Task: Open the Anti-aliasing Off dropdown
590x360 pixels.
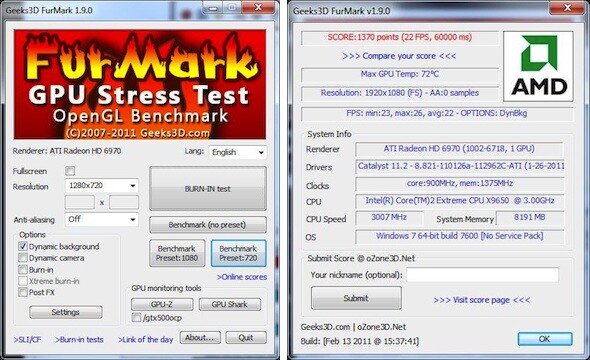Action: click(x=102, y=219)
